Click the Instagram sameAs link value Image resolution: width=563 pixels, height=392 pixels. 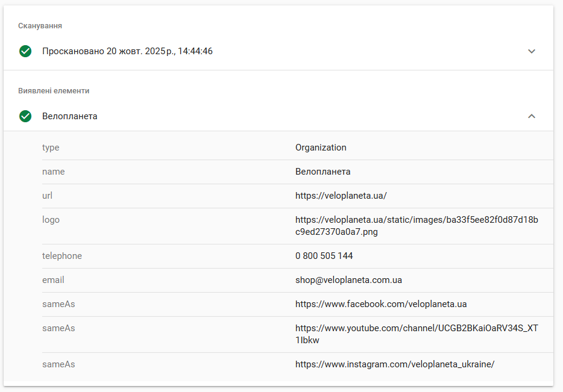395,364
